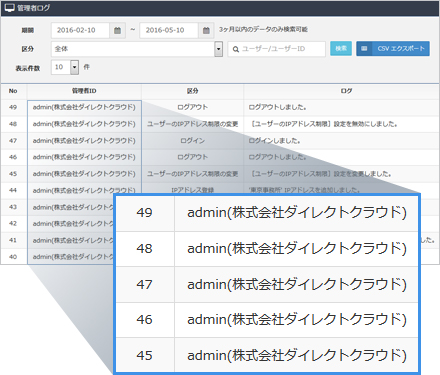This screenshot has height=375, width=440.
Task: Click the No column header
Action: coord(13,91)
